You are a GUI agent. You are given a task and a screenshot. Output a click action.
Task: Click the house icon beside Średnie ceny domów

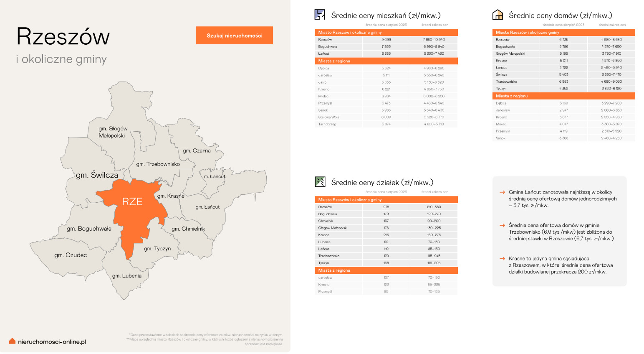pos(498,15)
